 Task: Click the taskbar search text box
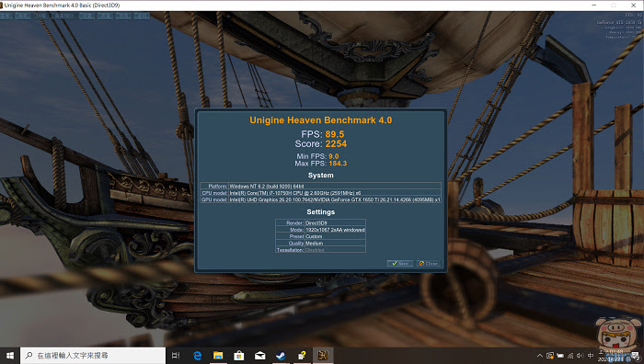point(93,356)
